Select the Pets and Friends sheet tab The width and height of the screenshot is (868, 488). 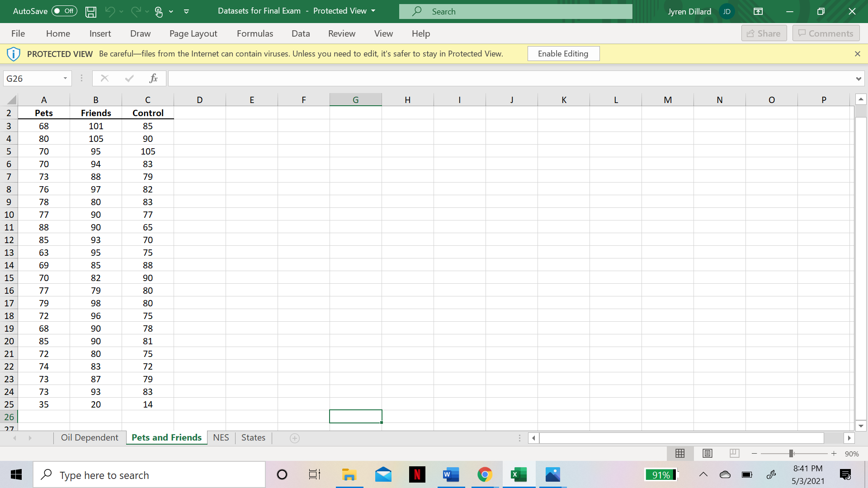(x=166, y=437)
